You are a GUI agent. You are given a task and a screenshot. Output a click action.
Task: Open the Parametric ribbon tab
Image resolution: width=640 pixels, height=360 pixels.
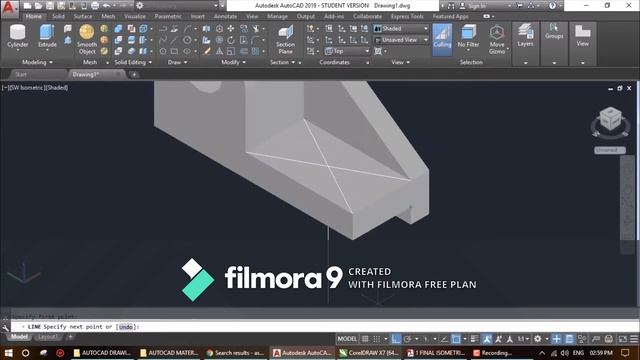coord(168,17)
